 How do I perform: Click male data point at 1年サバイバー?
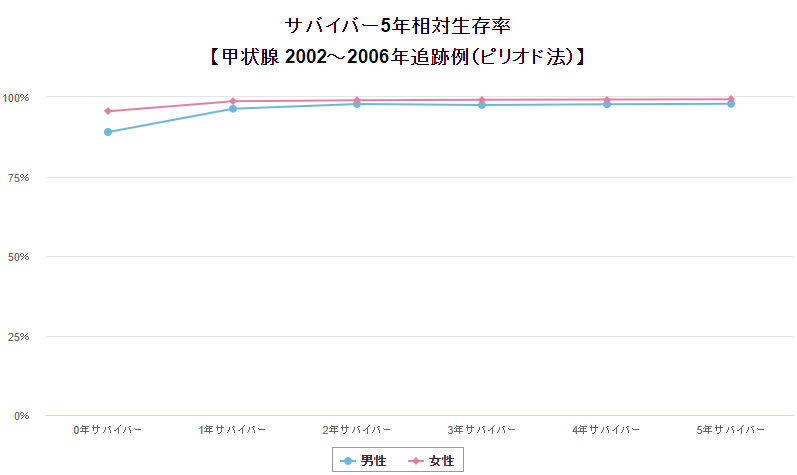(x=233, y=109)
